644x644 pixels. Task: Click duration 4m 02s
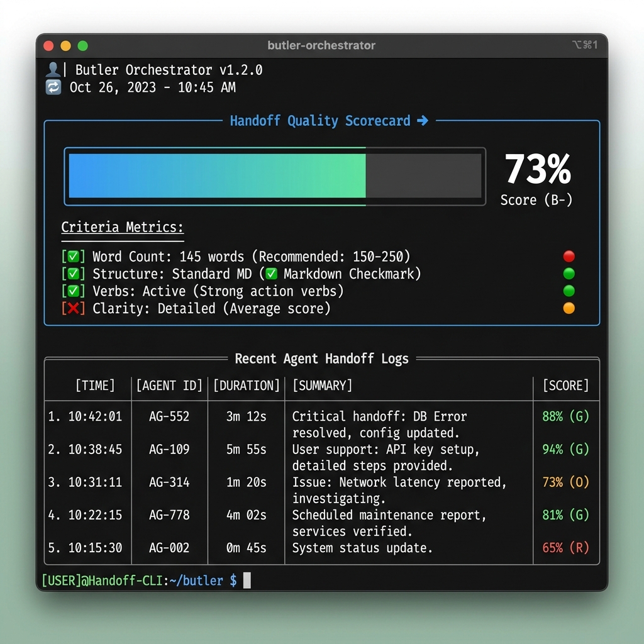click(246, 515)
